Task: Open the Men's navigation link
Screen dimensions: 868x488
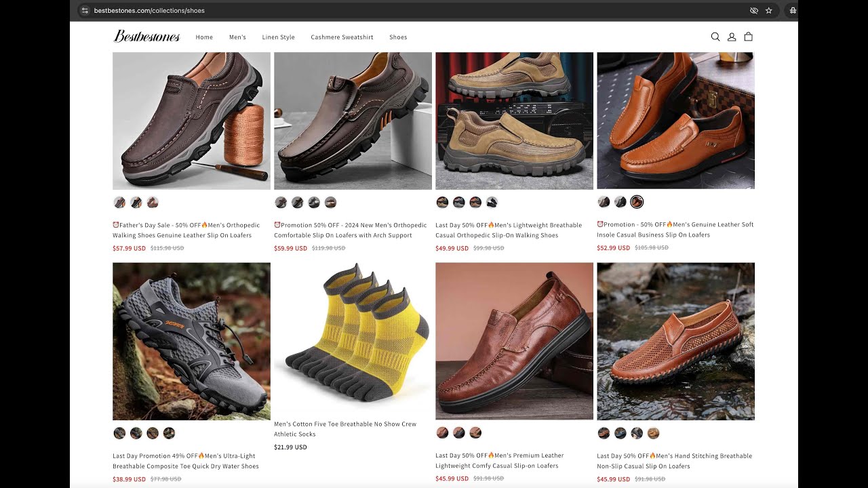Action: click(237, 37)
